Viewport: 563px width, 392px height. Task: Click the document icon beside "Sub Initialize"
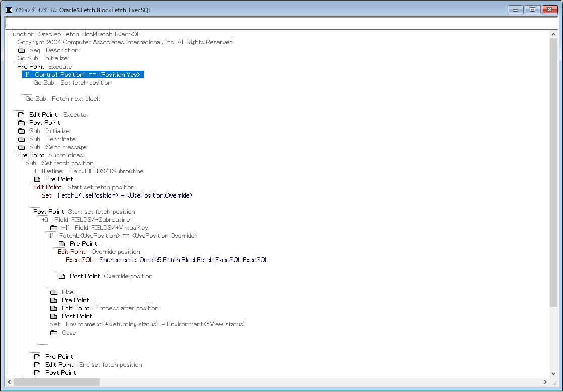pos(21,130)
